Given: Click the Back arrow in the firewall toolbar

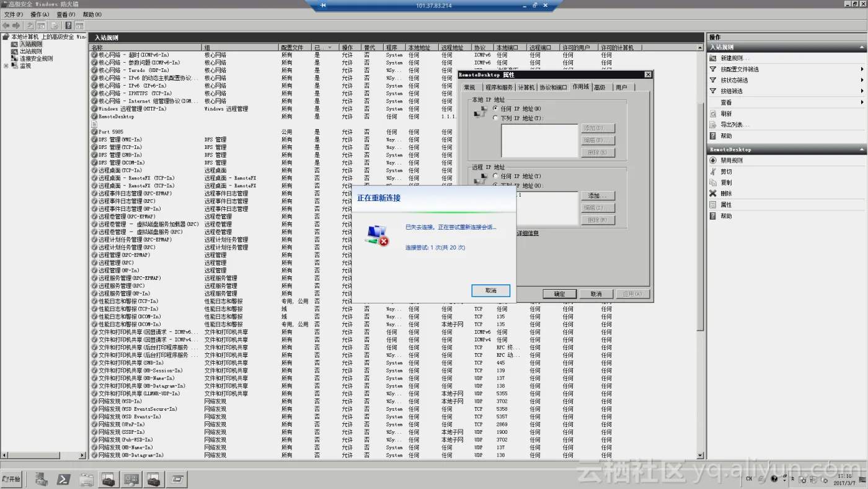Looking at the screenshot, I should (6, 25).
